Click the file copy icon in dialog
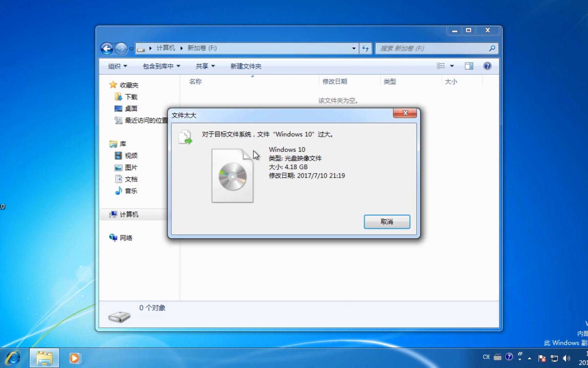This screenshot has height=368, width=588. [x=185, y=137]
